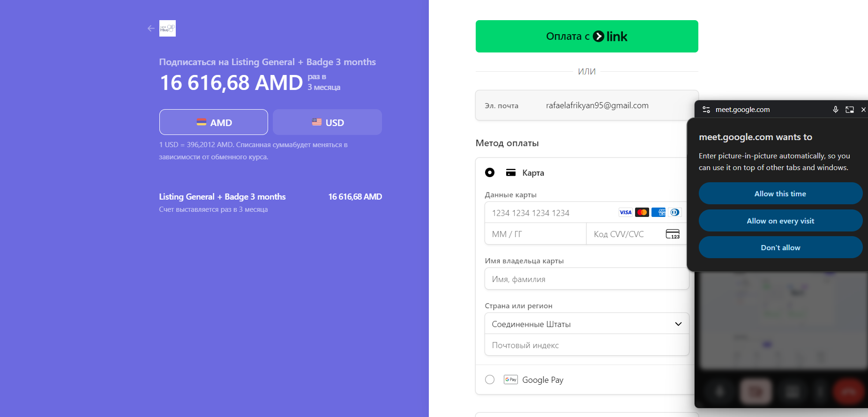The height and width of the screenshot is (417, 868).
Task: Choose Allow on every visit
Action: [x=780, y=221]
